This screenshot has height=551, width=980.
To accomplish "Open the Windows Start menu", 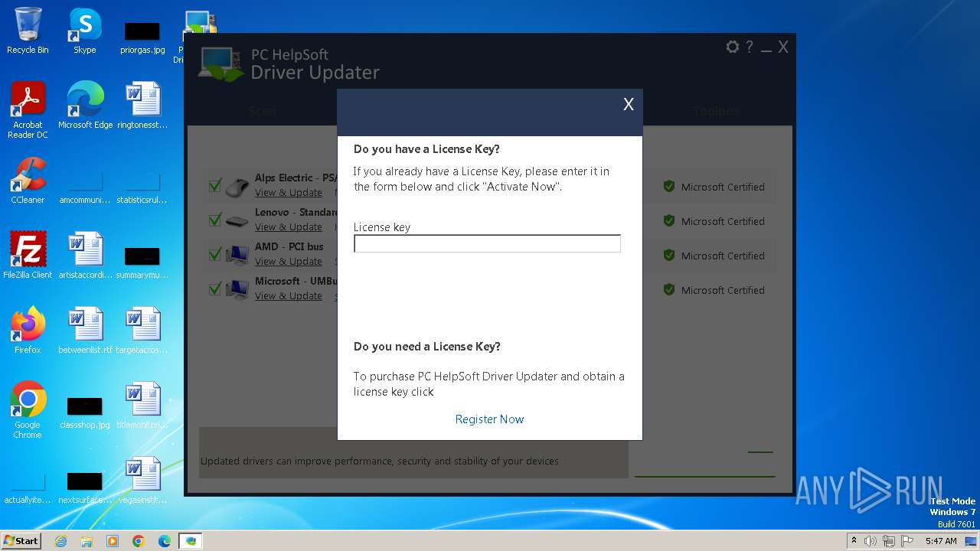I will tap(21, 541).
